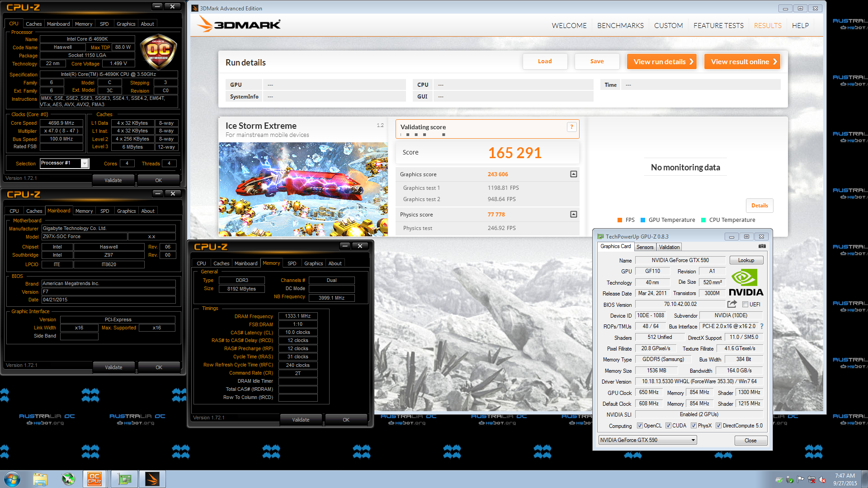Switch to the Sensors tab in GPU-Z
Screen dimensions: 868x488
pyautogui.click(x=645, y=247)
